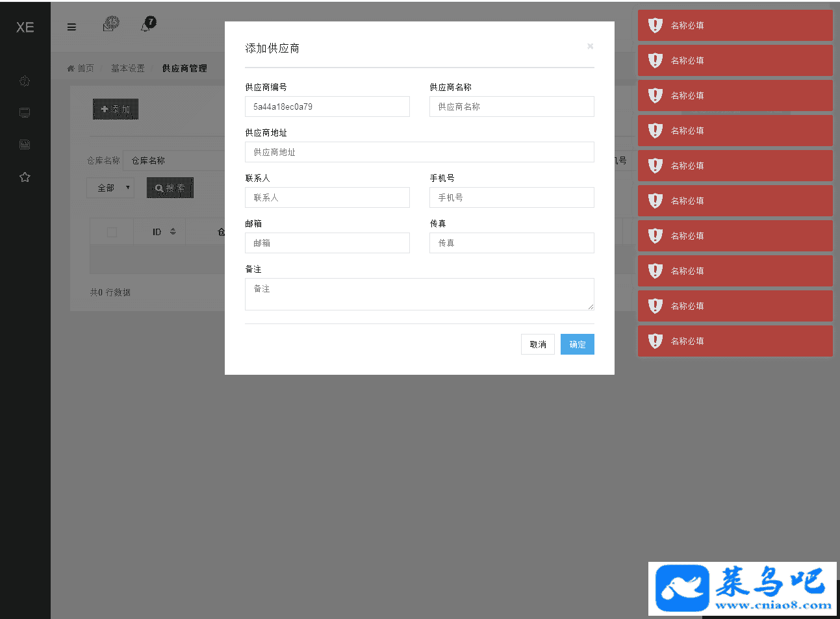
Task: Focus the 邮箱 input field
Action: [x=327, y=243]
